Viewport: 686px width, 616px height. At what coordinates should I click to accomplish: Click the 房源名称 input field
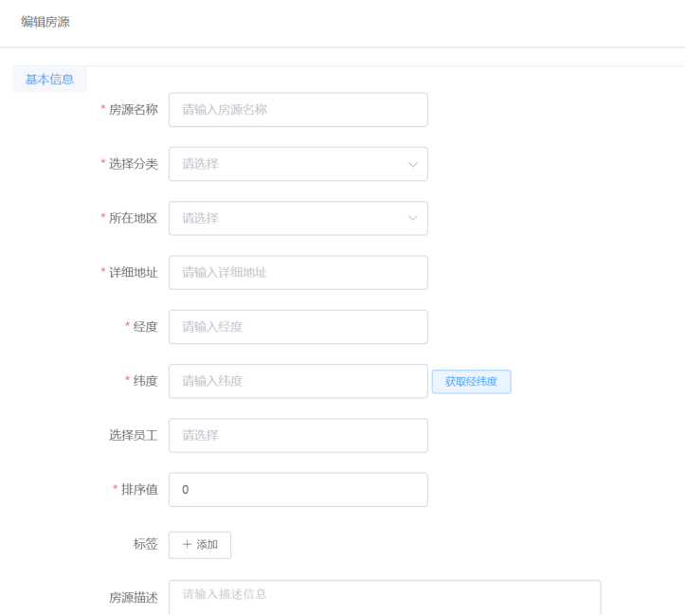[298, 110]
